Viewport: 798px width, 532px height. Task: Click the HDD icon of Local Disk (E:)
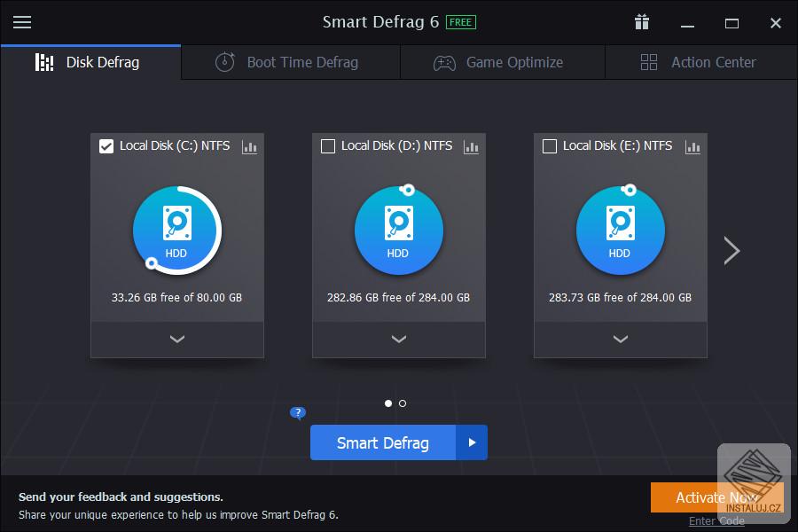621,231
